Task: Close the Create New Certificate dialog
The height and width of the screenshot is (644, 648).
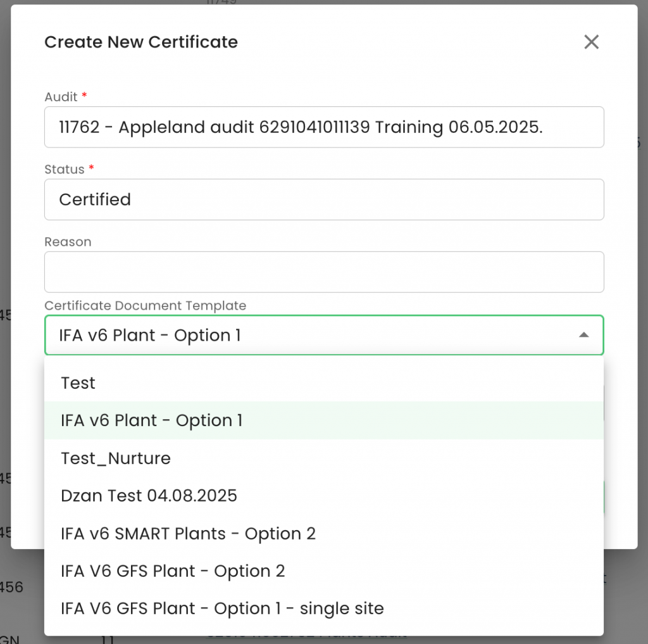Action: point(591,42)
